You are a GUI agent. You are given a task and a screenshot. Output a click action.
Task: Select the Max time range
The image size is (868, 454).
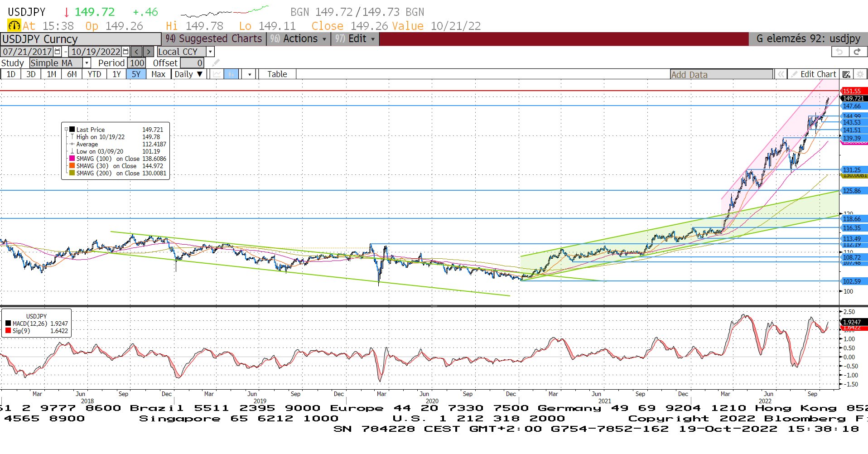click(x=158, y=74)
